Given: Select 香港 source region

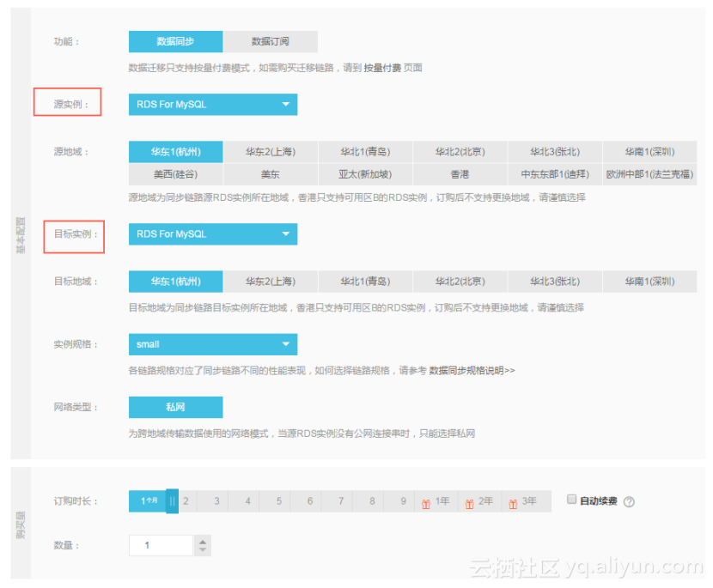Looking at the screenshot, I should click(x=460, y=174).
